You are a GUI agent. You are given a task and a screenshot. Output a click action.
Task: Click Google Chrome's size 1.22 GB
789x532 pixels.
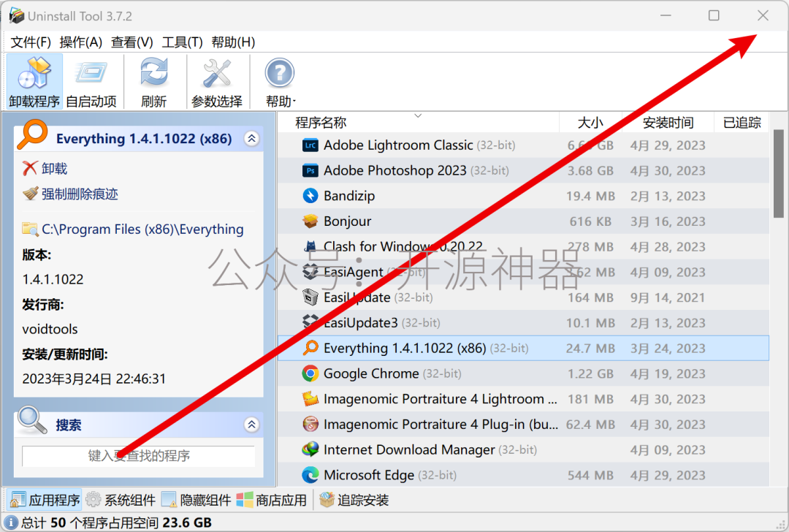(590, 373)
